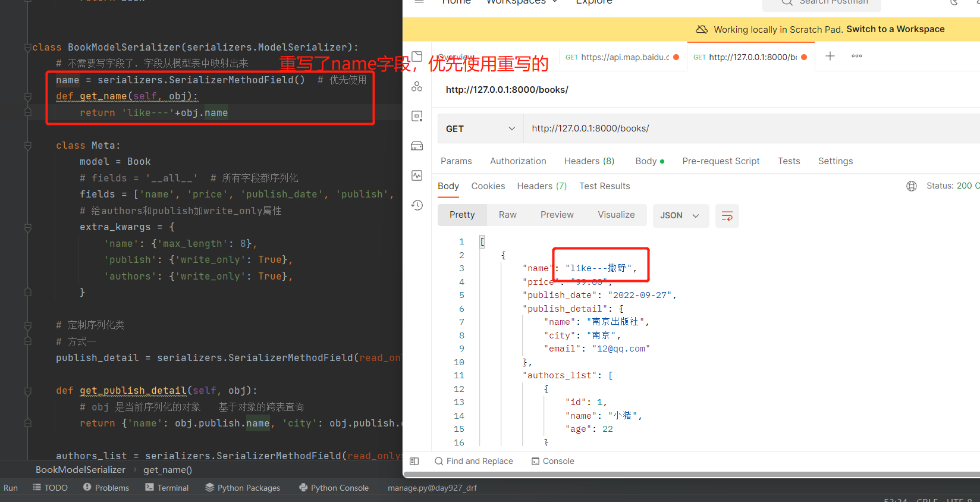Screen dimensions: 980x502
Task: Toggle the wrap lines icon in response
Action: 727,216
